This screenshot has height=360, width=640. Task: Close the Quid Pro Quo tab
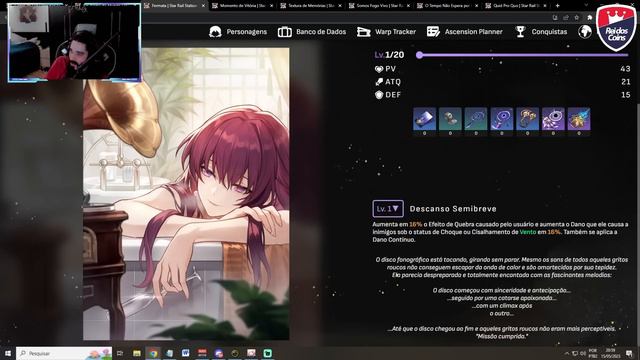544,6
